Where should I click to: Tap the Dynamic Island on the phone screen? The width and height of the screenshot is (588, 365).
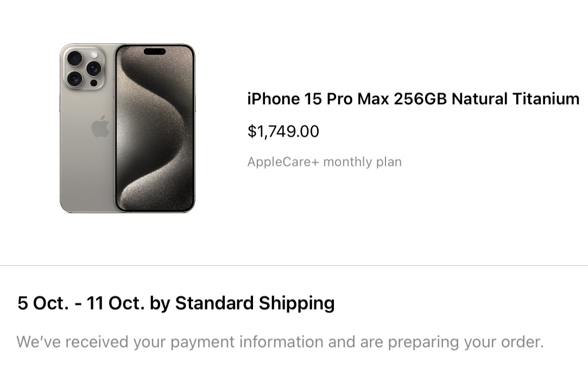click(155, 52)
